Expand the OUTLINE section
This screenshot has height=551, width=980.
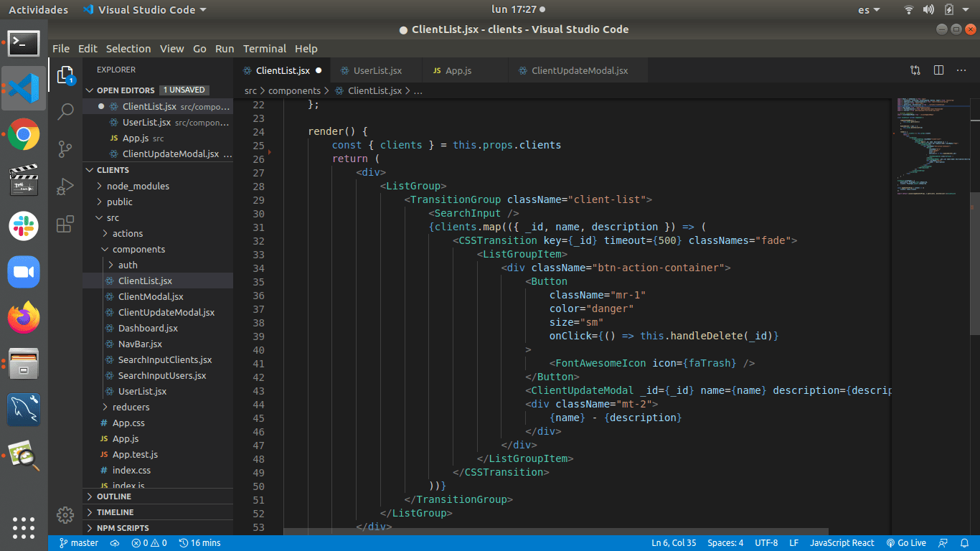coord(114,496)
